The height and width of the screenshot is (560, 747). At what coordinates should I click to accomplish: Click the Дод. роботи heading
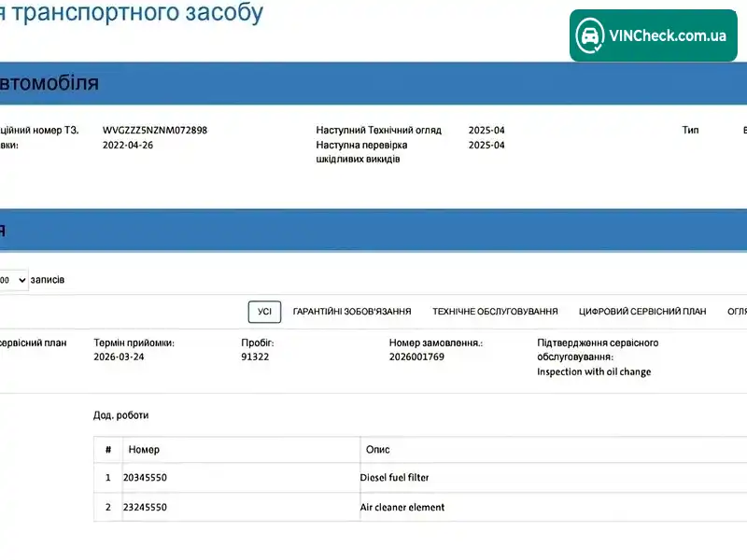[121, 415]
